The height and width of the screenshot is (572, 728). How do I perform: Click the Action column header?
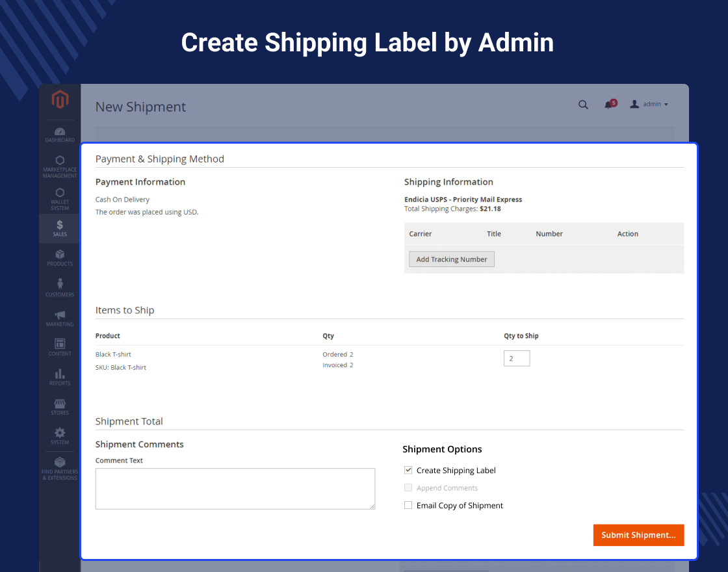(628, 234)
